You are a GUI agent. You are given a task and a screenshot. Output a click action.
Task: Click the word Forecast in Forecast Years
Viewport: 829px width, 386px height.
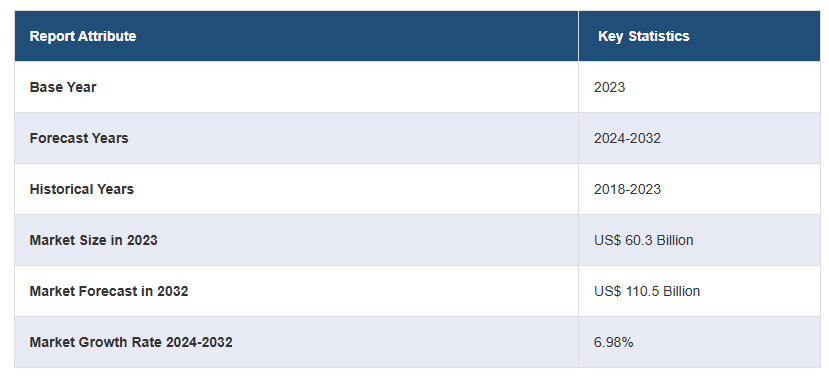pos(58,138)
